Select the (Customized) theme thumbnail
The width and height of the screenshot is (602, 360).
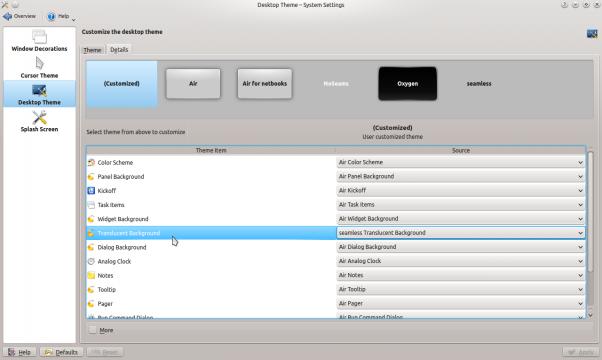point(122,84)
